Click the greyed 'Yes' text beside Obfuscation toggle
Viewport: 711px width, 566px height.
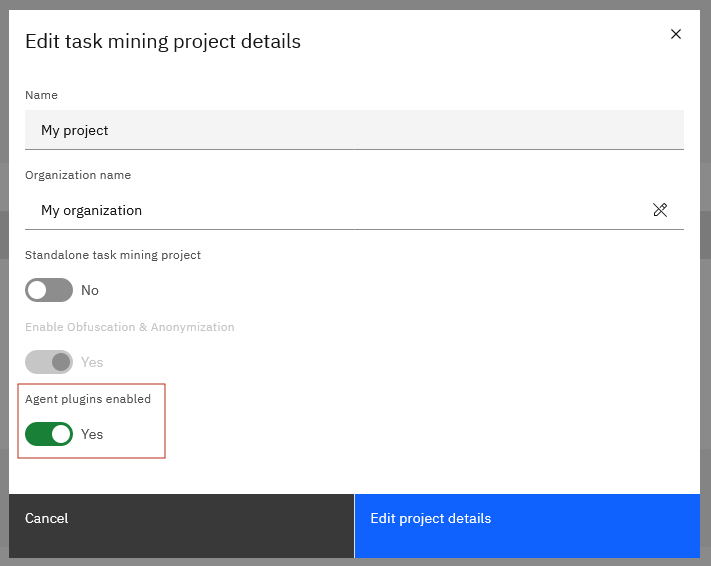[x=92, y=362]
